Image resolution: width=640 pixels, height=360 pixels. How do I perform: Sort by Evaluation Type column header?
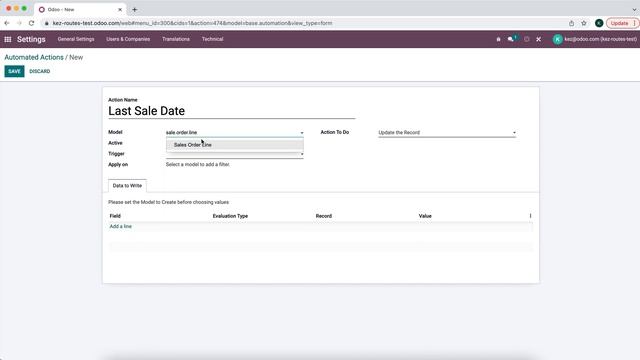[x=230, y=216]
